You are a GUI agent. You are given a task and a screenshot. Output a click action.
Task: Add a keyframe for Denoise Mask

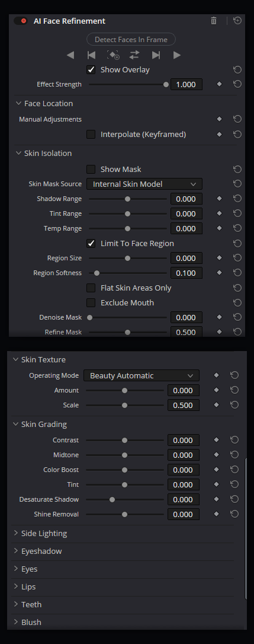click(219, 317)
